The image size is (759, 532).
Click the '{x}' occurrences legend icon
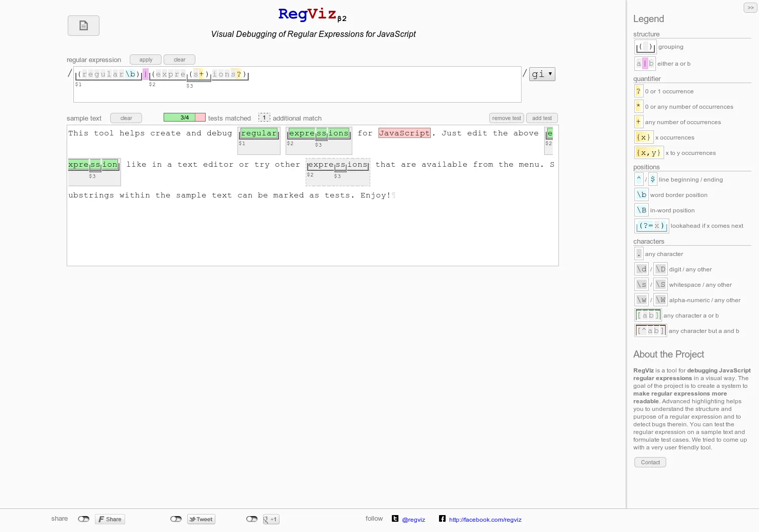pyautogui.click(x=644, y=137)
